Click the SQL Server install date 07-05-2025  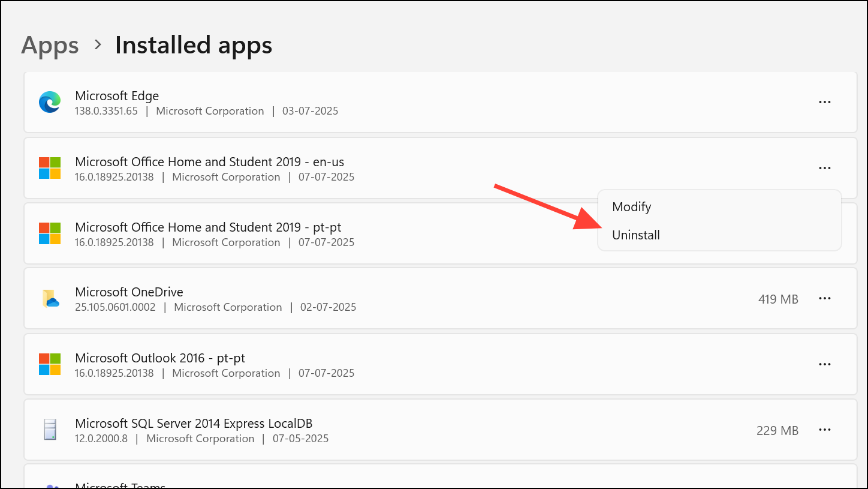pyautogui.click(x=301, y=439)
